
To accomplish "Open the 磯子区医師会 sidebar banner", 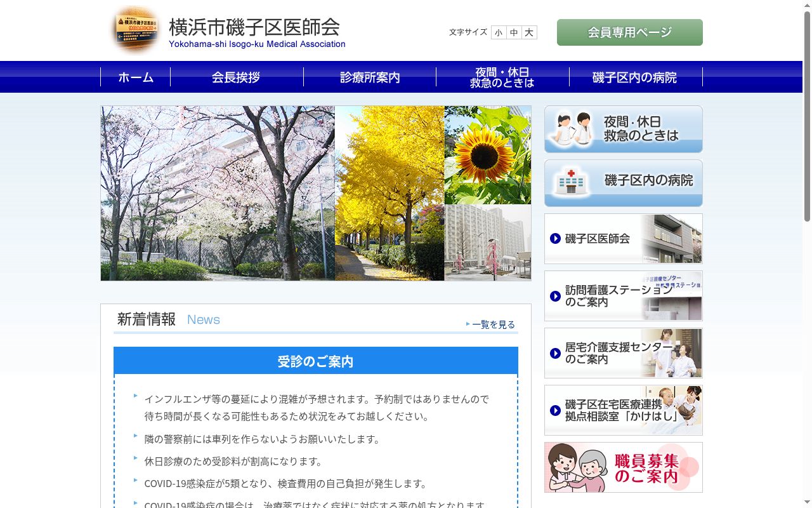I will (x=624, y=239).
